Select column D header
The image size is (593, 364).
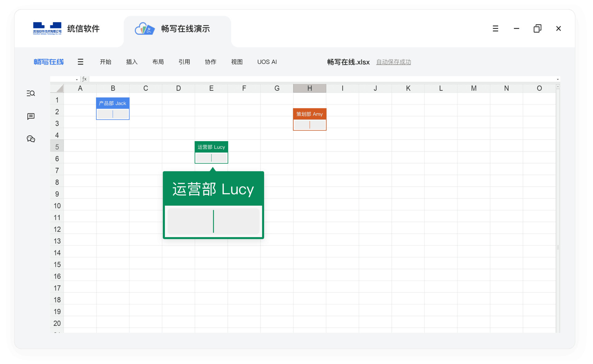(179, 88)
